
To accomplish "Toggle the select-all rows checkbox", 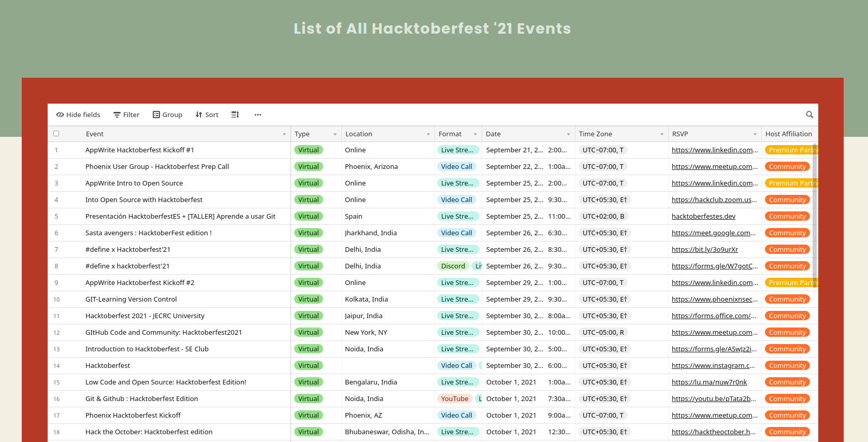I will (56, 134).
